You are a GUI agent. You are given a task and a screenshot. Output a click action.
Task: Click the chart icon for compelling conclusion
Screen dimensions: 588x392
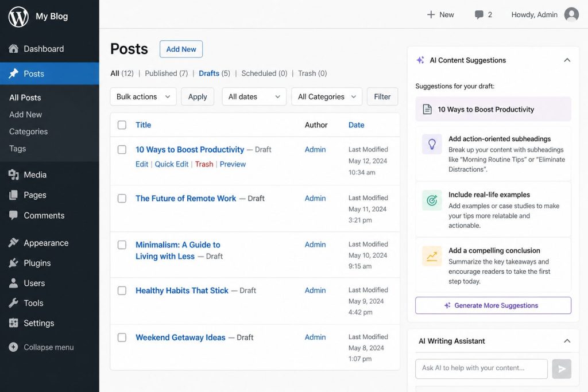pos(432,256)
